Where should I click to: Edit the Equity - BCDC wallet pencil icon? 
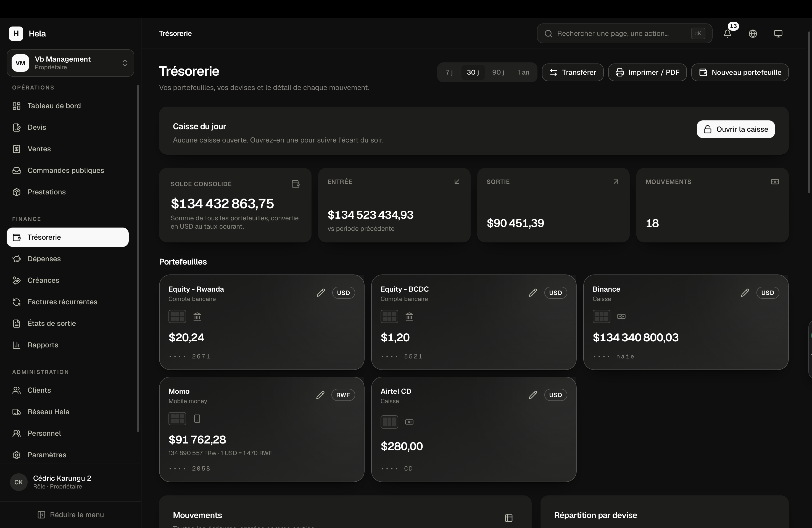click(532, 293)
